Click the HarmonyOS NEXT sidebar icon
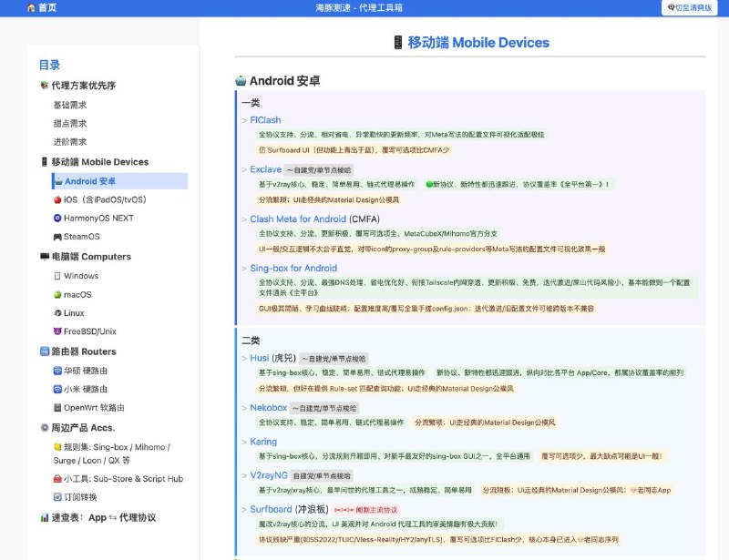729x560 pixels. click(x=58, y=219)
